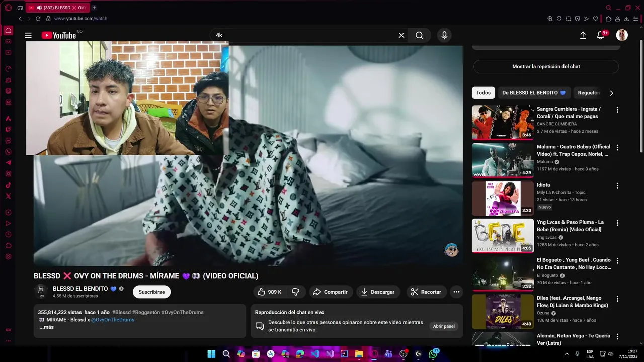Open options for Maluma - Cuatro Babys video
The image size is (644, 362).
(x=617, y=147)
